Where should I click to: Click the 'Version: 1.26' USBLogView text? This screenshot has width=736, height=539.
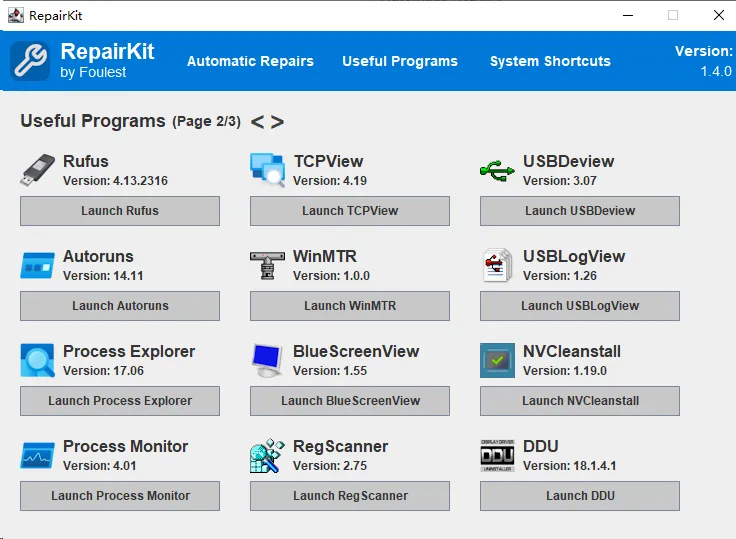tap(560, 276)
